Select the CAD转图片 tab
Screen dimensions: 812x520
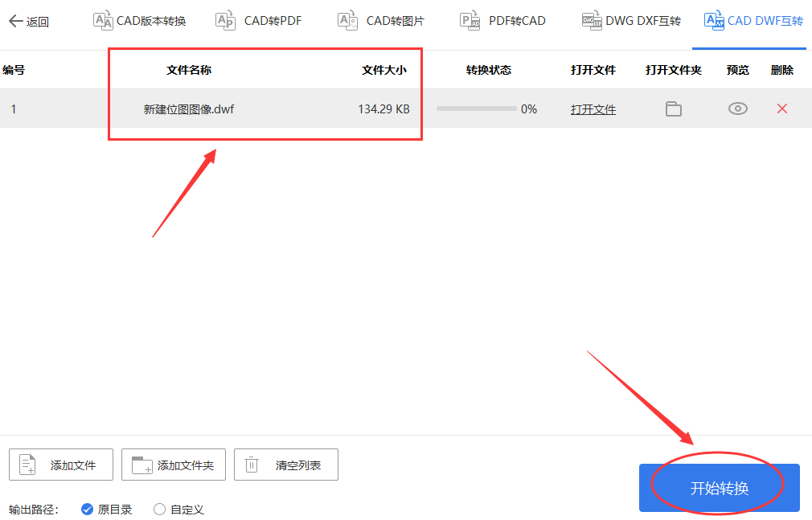(380, 21)
